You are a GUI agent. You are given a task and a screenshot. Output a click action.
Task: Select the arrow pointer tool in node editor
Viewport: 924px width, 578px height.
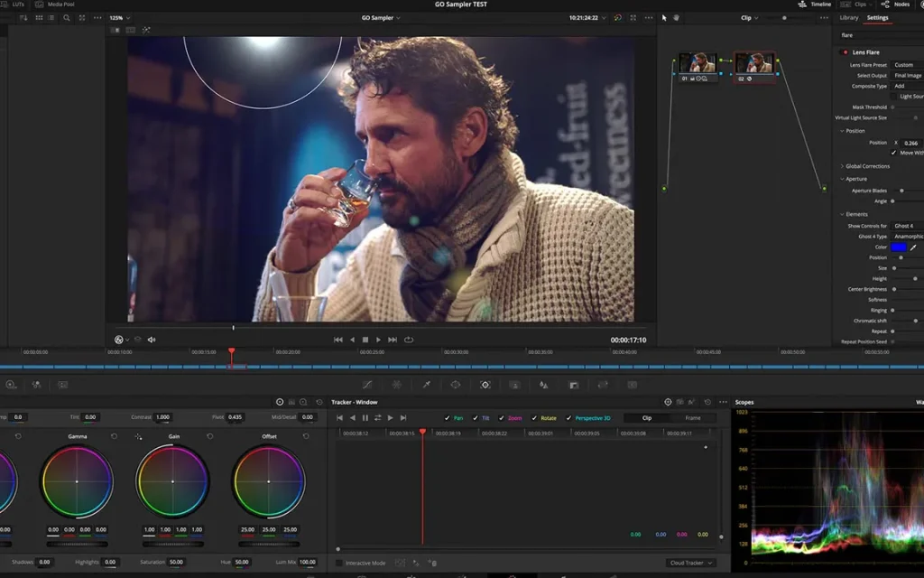(664, 18)
